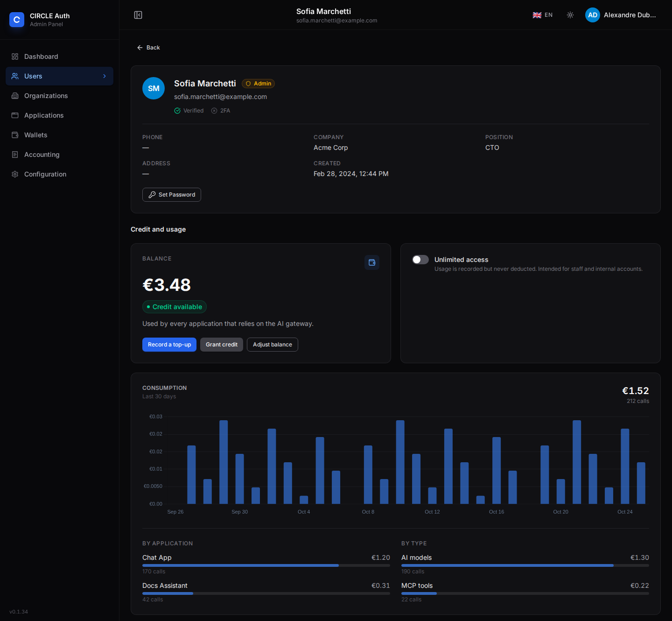
Task: Click the MCP tools usage bar
Action: pyautogui.click(x=525, y=593)
